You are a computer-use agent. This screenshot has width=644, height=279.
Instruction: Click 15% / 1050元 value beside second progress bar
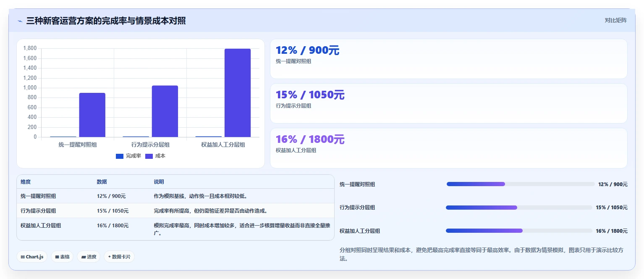click(612, 208)
